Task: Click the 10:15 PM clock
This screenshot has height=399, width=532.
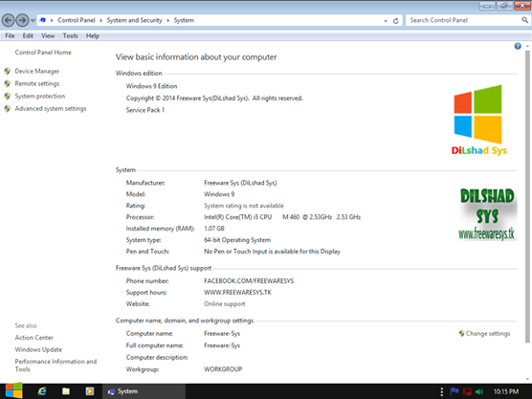Action: click(x=506, y=392)
